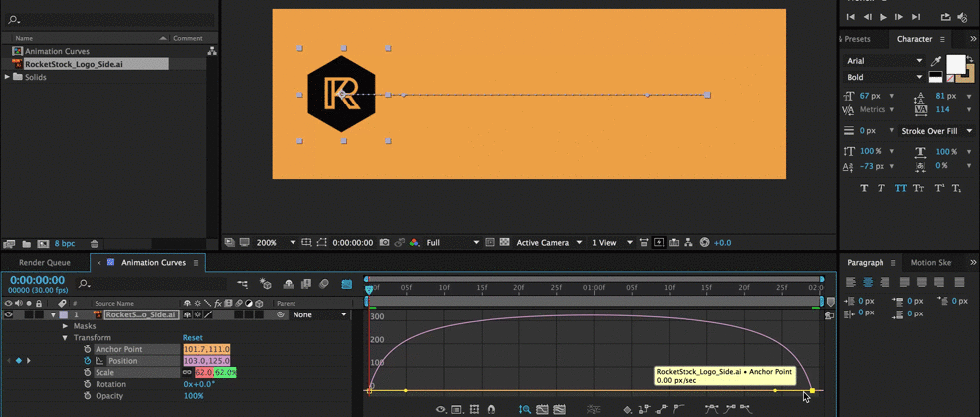This screenshot has height=417, width=980.
Task: Center-align text in the Paragraph panel
Action: [x=869, y=282]
